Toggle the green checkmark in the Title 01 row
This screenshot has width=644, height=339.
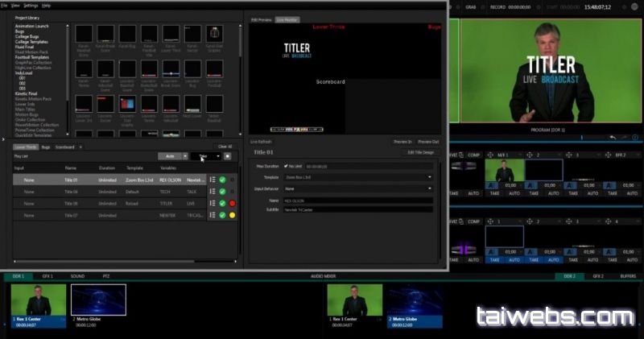click(222, 180)
